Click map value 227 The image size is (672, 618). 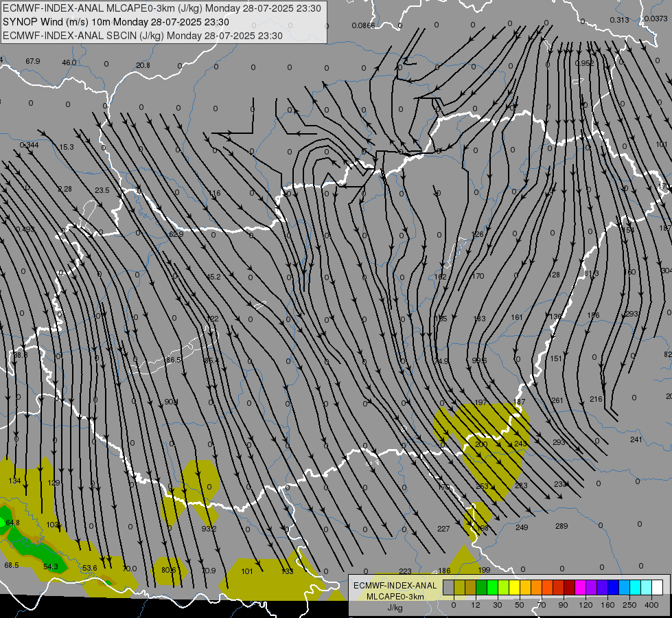[443, 529]
